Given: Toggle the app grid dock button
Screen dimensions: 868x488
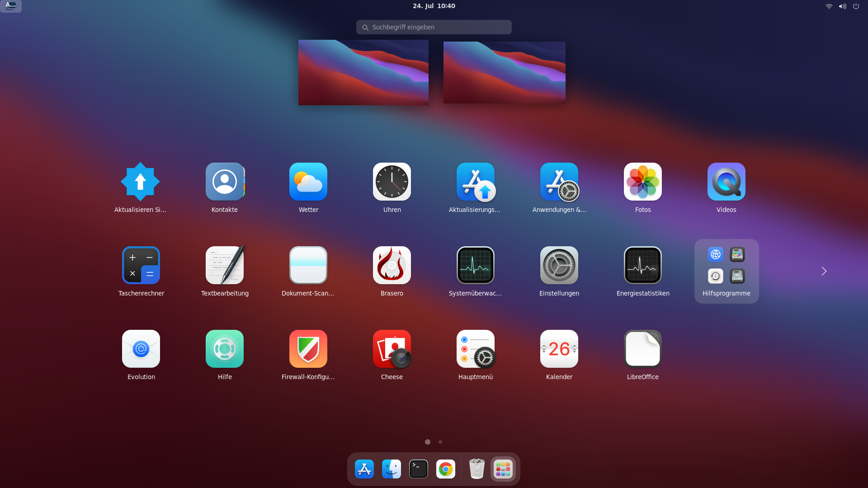Looking at the screenshot, I should pos(503,469).
